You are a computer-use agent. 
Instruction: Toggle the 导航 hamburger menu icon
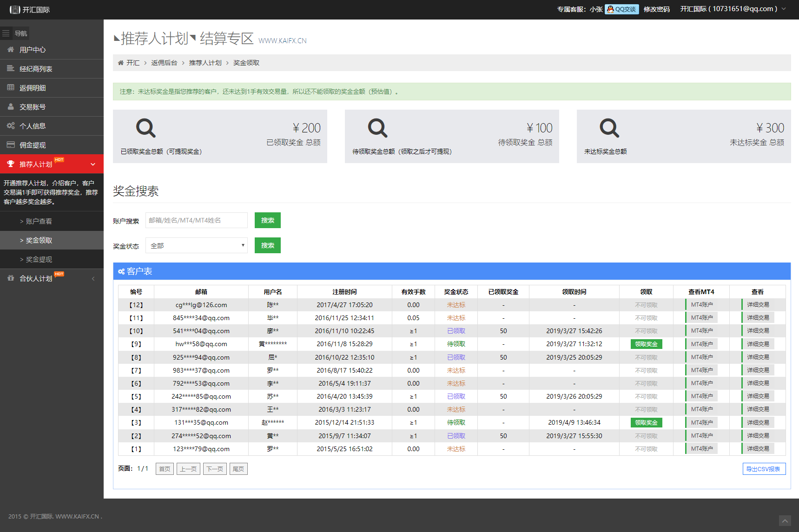click(6, 33)
